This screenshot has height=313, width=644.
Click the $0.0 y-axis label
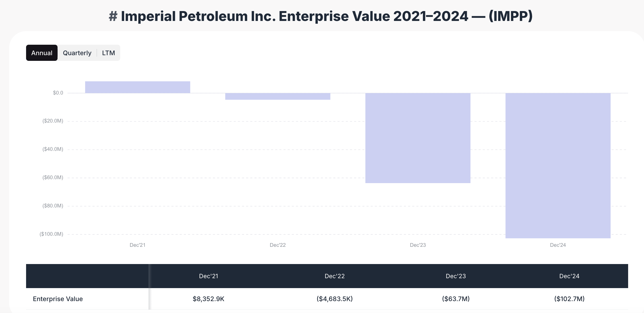point(58,93)
